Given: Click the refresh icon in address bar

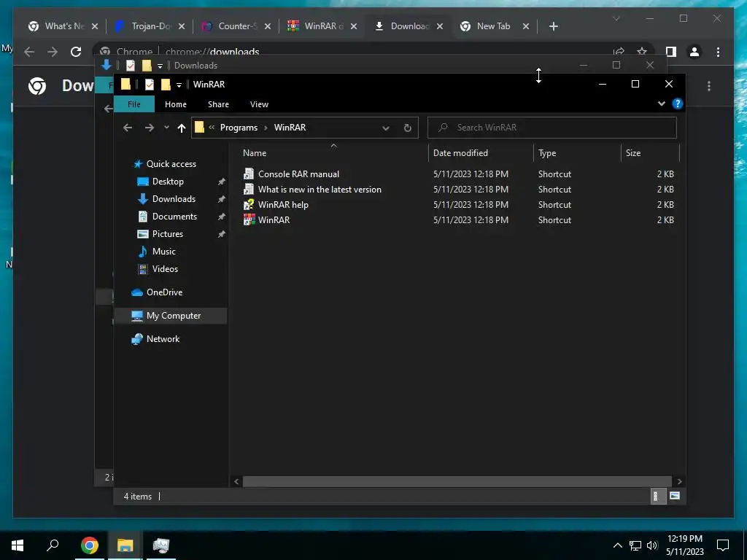Looking at the screenshot, I should pyautogui.click(x=407, y=128).
